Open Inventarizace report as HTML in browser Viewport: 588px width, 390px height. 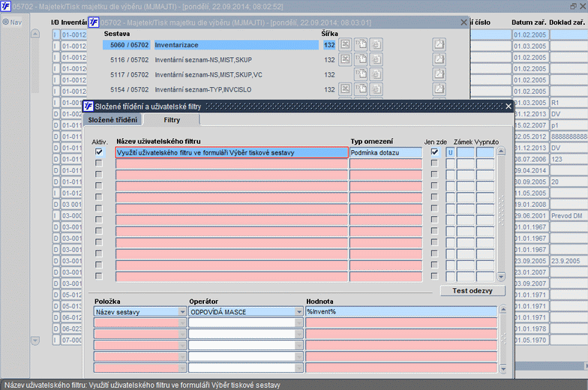click(376, 45)
